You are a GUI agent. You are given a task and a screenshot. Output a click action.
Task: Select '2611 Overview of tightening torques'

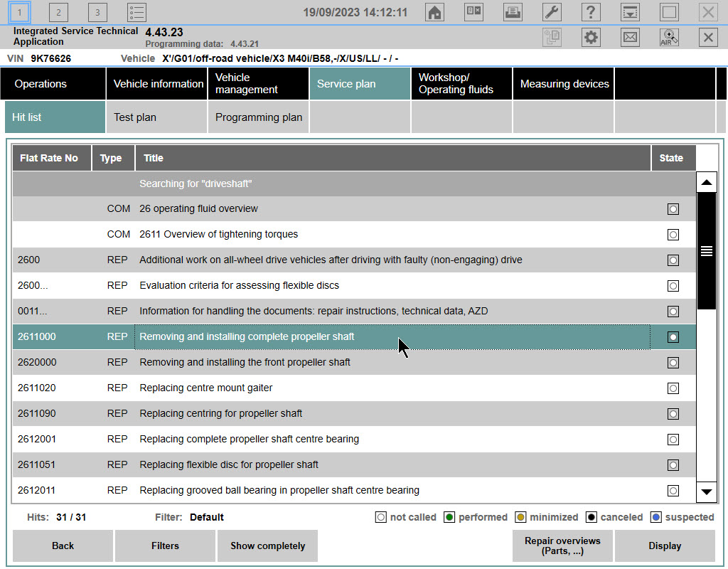coord(354,235)
